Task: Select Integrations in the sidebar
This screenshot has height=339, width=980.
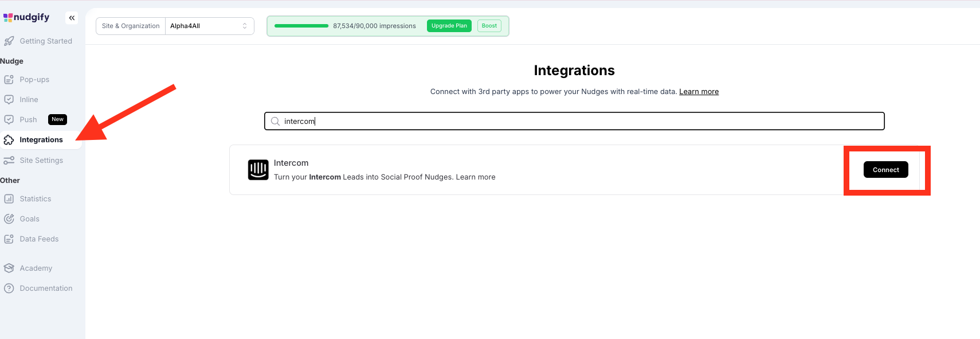Action: [41, 140]
